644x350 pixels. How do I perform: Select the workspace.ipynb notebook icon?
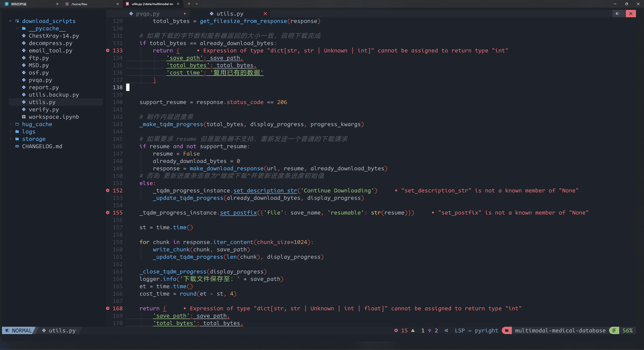[x=24, y=117]
